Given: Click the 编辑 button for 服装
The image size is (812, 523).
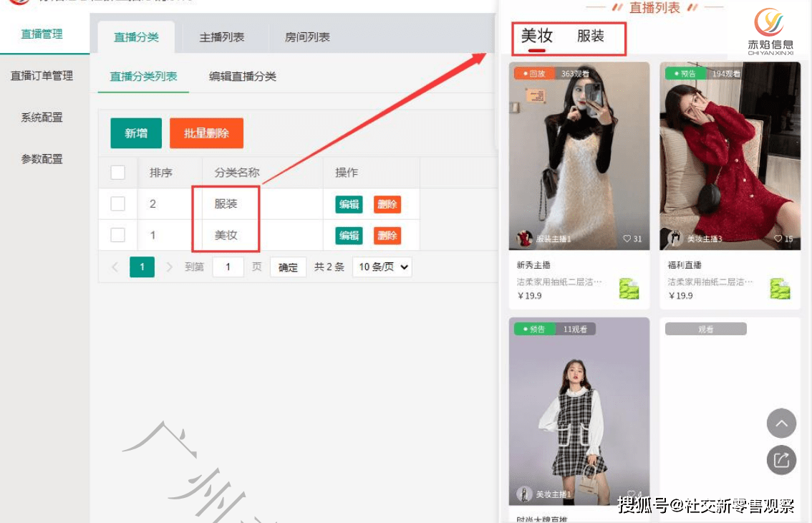Looking at the screenshot, I should 349,204.
